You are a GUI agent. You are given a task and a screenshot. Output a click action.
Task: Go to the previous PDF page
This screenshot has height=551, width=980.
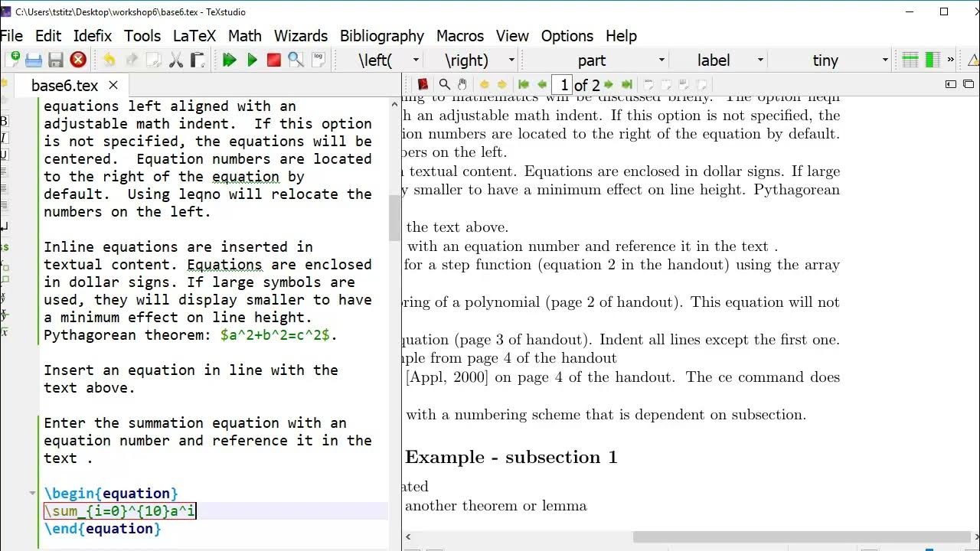542,84
